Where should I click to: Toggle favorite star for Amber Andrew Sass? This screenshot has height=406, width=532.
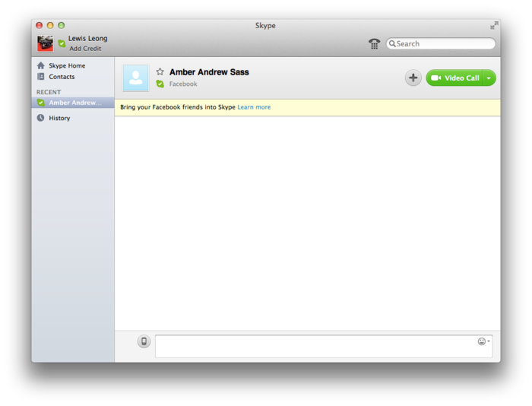tap(160, 71)
